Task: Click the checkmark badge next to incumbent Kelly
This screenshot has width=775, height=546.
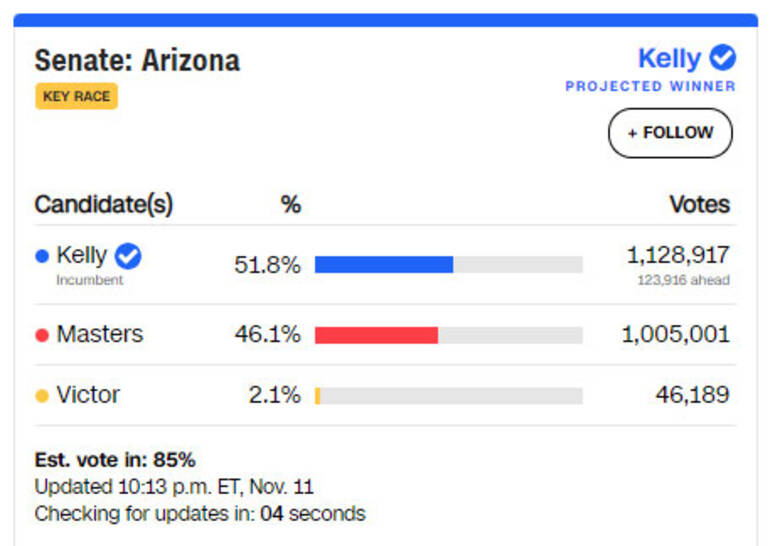Action: click(x=128, y=256)
